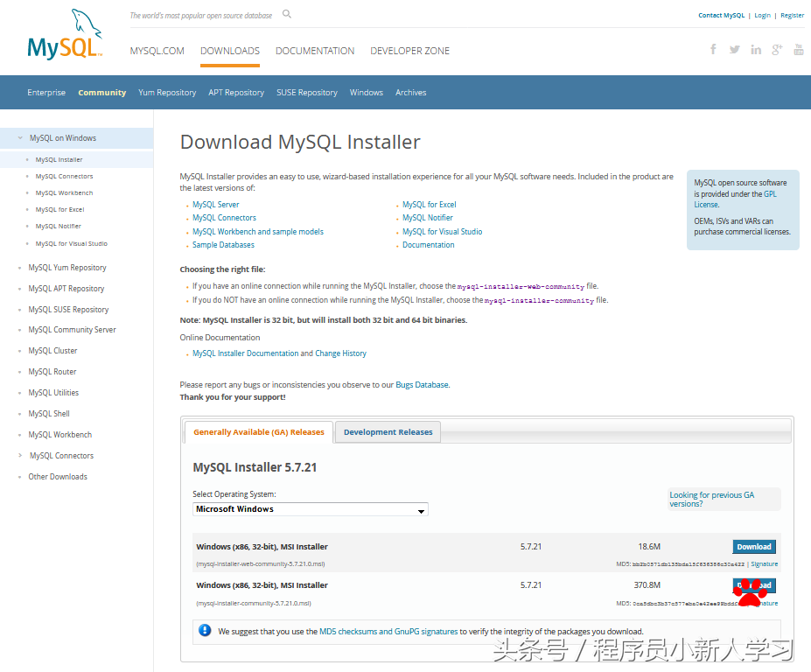
Task: Click the Signature link for the web installer
Action: pos(764,563)
